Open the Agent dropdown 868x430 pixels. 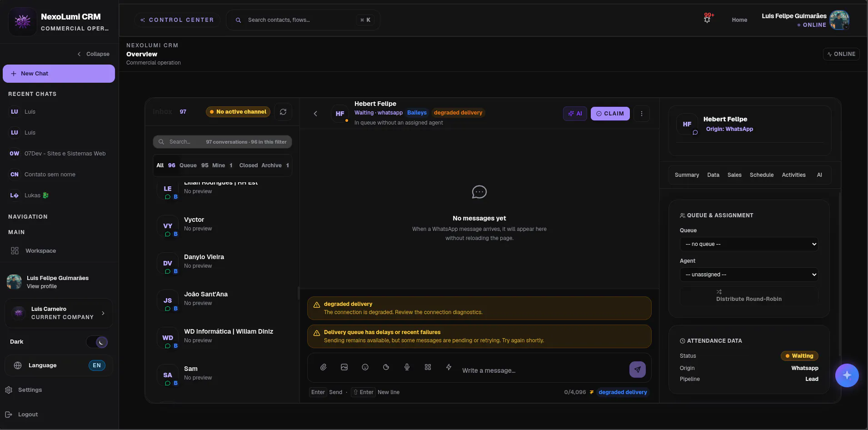(x=749, y=275)
